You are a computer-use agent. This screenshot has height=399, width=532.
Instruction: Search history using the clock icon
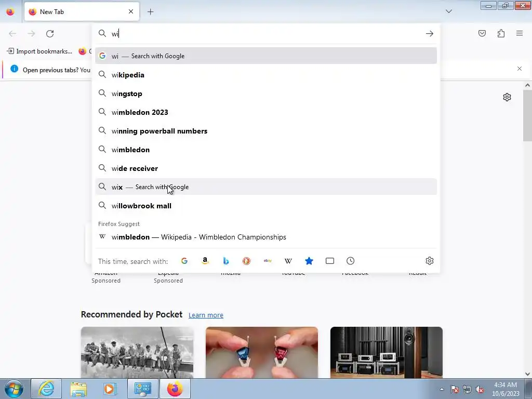351,261
